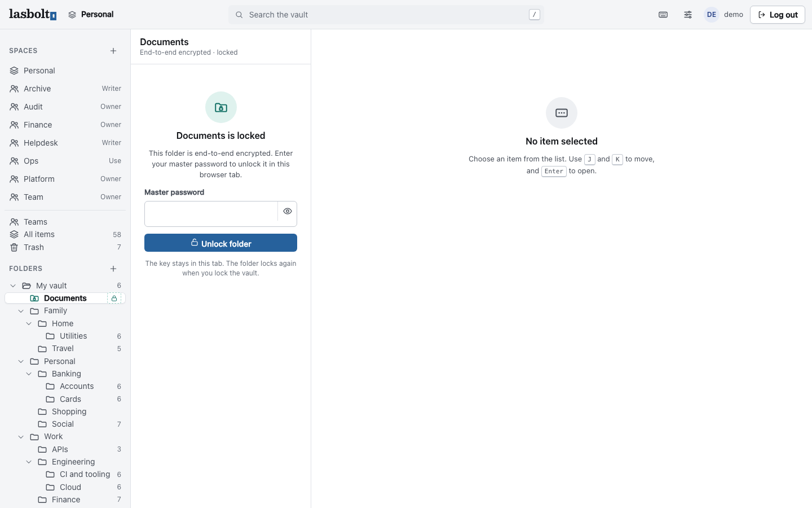Add a new space with plus icon
Image resolution: width=812 pixels, height=508 pixels.
click(113, 51)
